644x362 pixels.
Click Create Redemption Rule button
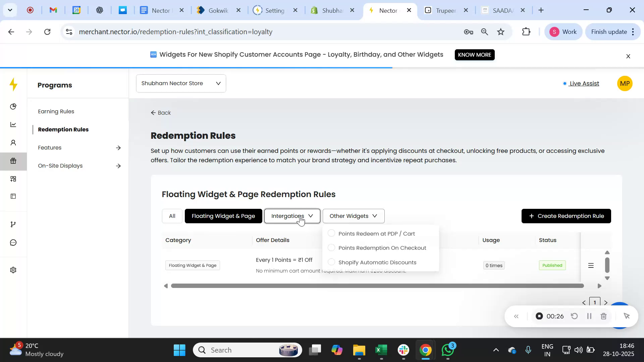click(x=566, y=216)
